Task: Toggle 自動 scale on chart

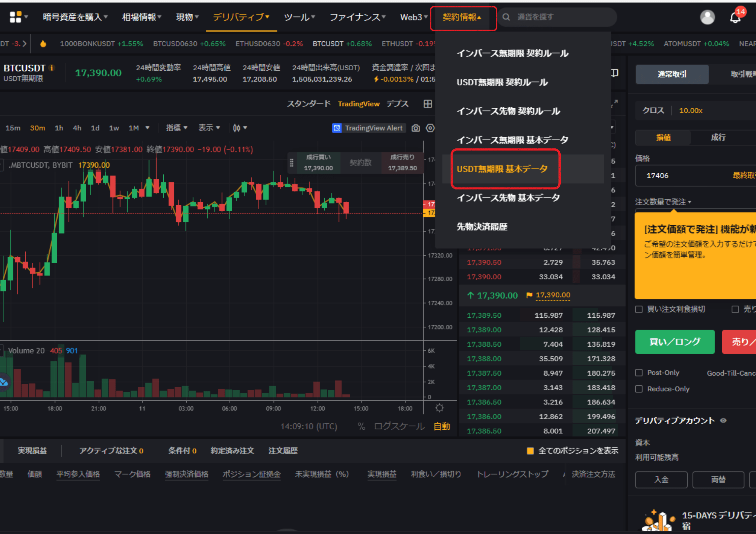Action: click(442, 426)
